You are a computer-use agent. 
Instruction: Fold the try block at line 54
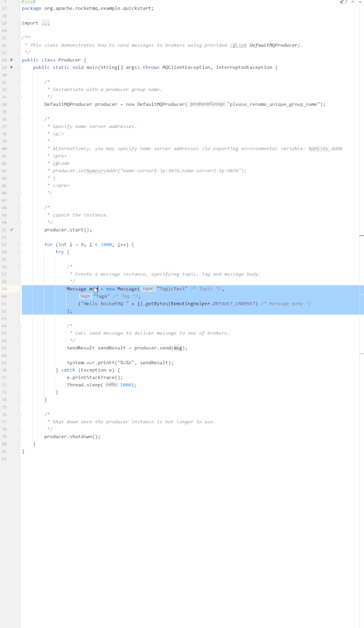19,252
